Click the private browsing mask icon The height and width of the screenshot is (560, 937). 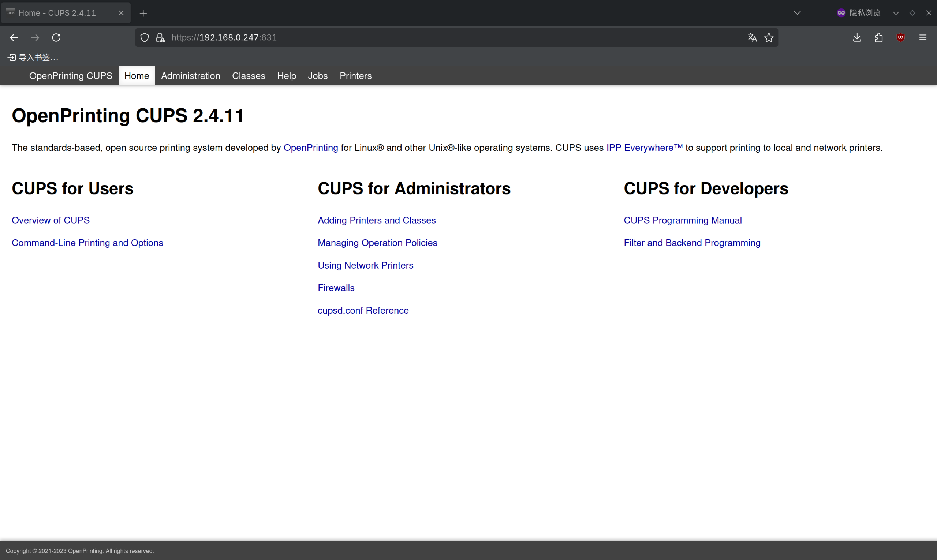841,13
